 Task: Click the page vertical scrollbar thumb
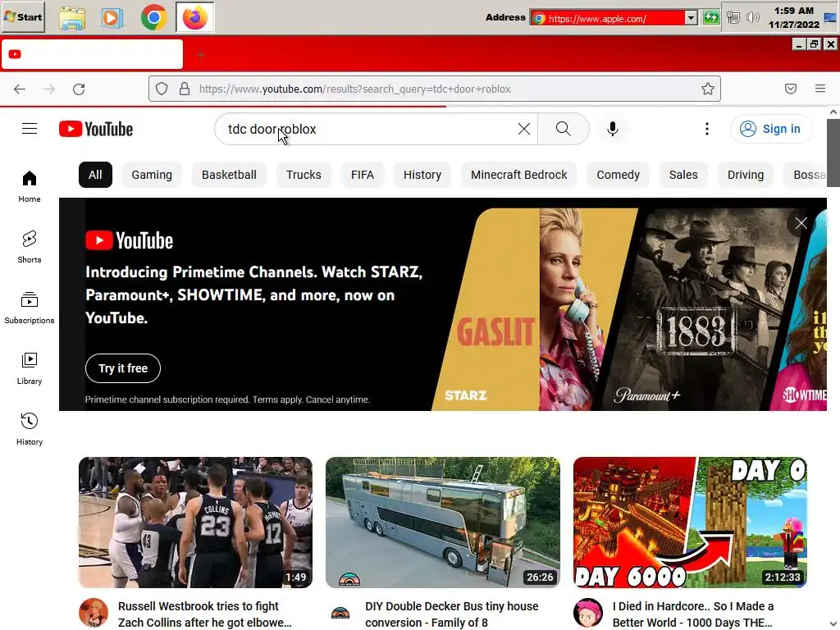click(833, 153)
